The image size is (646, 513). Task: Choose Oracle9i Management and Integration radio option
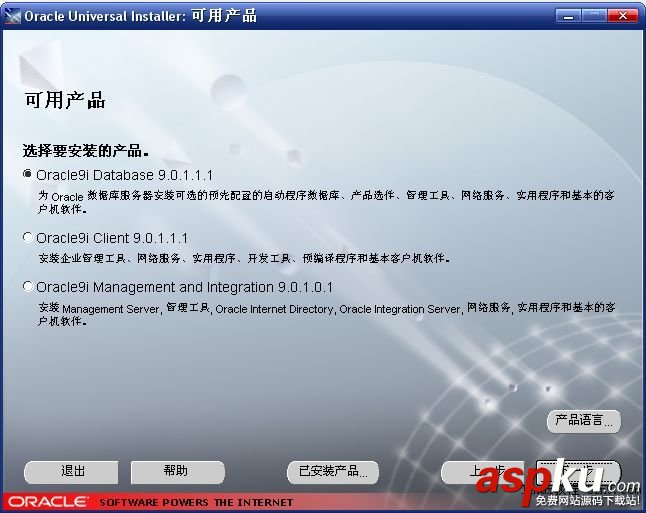28,286
